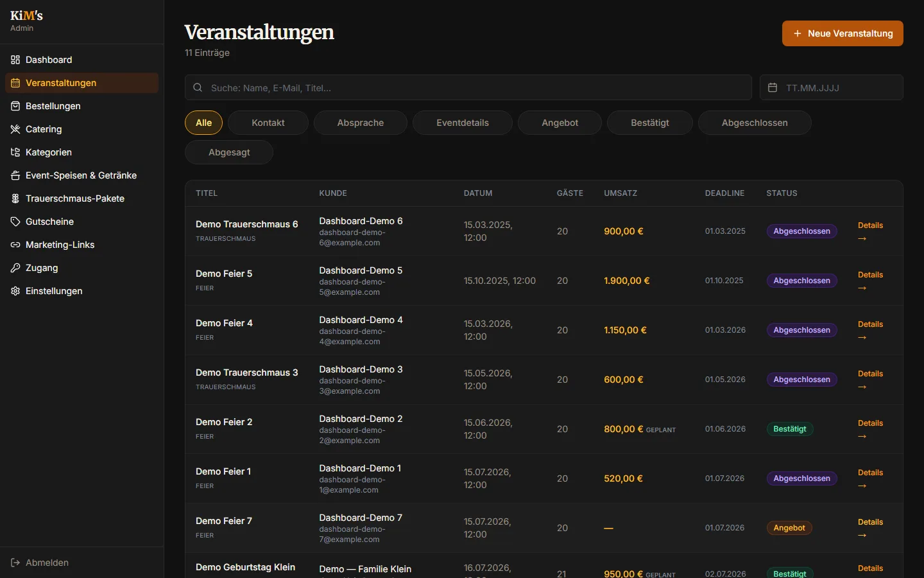Select the Catering utensils icon
The image size is (924, 578).
tap(15, 129)
